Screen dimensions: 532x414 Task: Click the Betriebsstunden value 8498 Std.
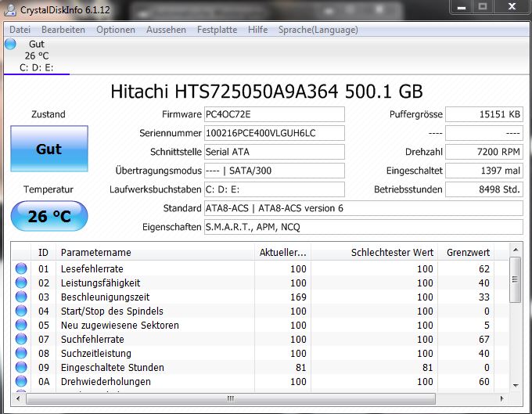pos(484,189)
